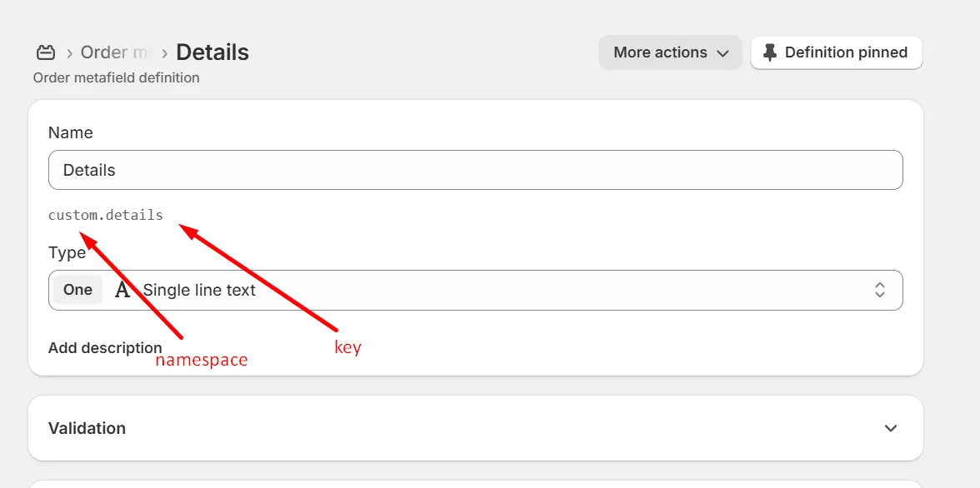Click the Order metafield definition subtitle
Image resolution: width=980 pixels, height=488 pixels.
point(117,78)
